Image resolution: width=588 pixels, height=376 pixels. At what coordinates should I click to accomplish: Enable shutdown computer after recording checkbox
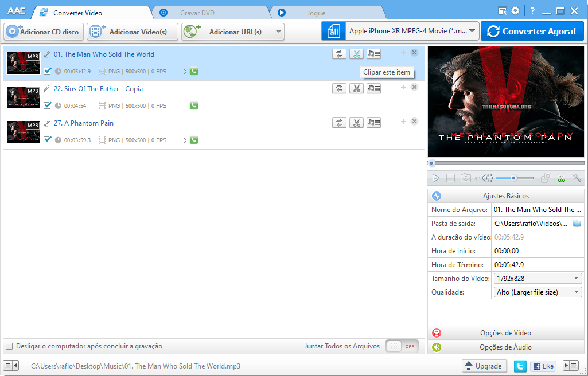click(9, 346)
